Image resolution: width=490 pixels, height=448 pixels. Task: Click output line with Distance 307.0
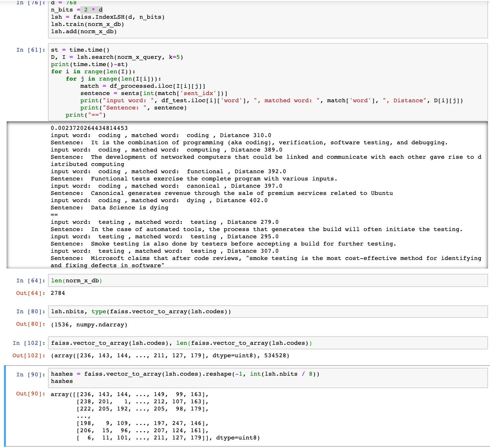click(165, 251)
